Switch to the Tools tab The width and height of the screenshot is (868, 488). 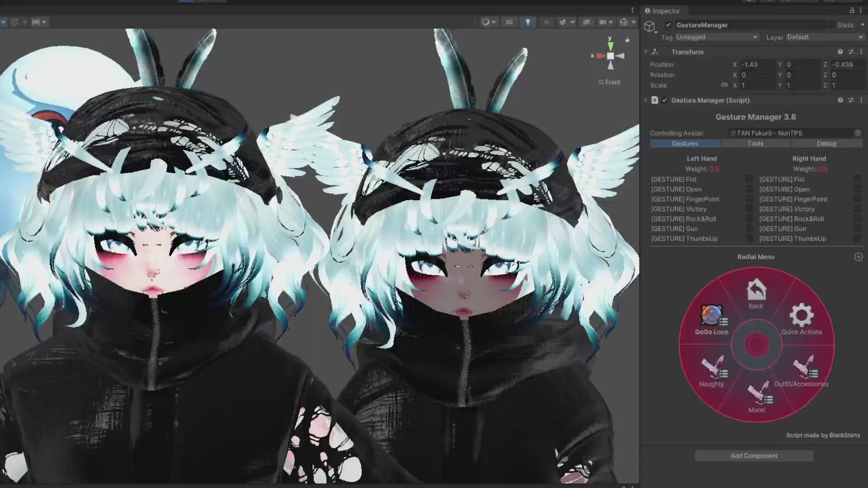pos(755,143)
